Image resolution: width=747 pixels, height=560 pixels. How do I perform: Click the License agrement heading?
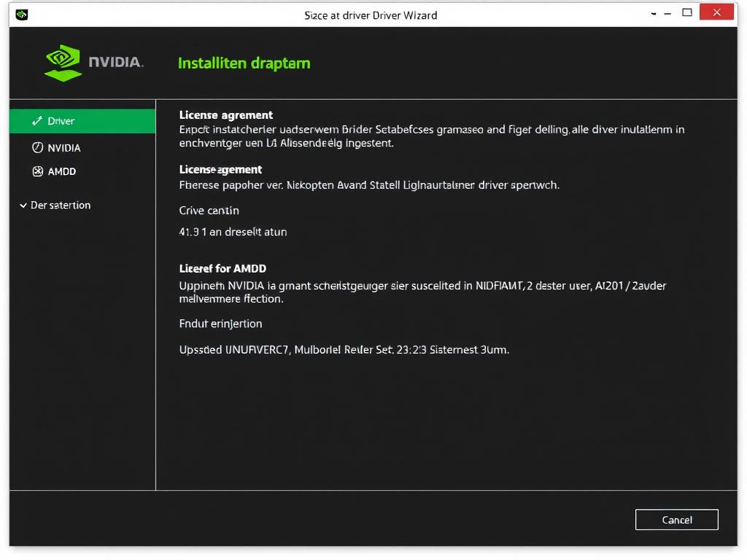pyautogui.click(x=226, y=114)
